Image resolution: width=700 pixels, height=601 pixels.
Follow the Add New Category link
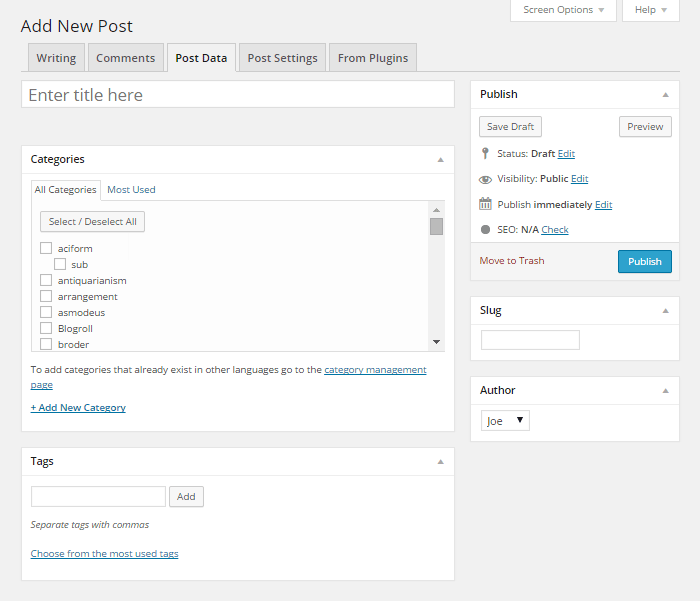(78, 407)
